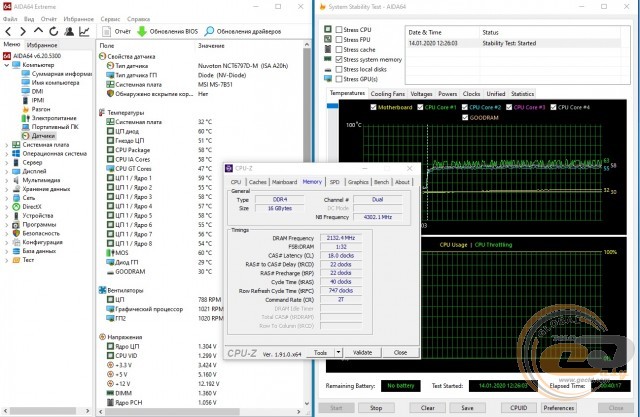Expand the Операционная система tree node
This screenshot has width=640, height=417.
tap(7, 154)
